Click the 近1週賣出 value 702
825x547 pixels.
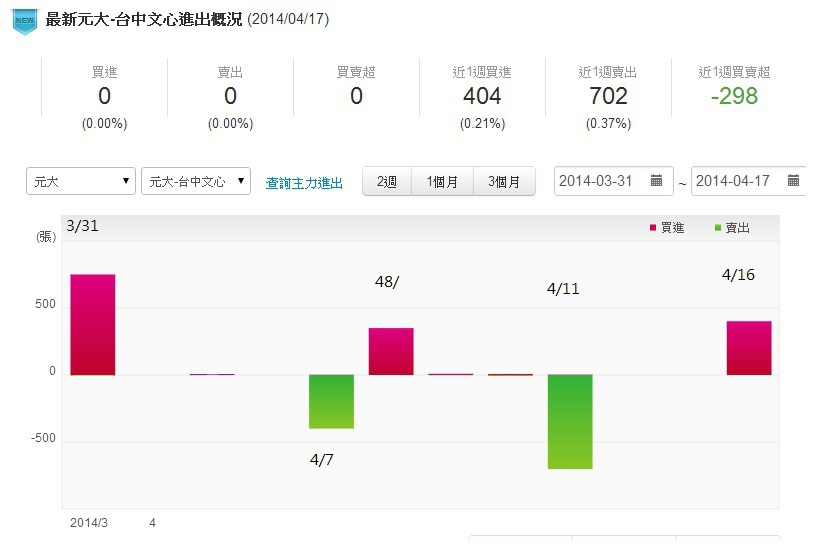[608, 96]
